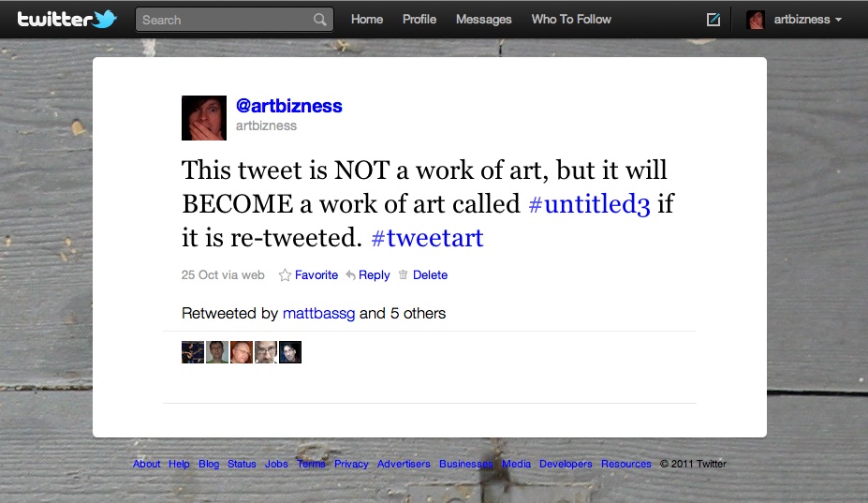This screenshot has height=503, width=868.
Task: Click the fifth retweeter avatar, dark background
Action: tap(290, 352)
